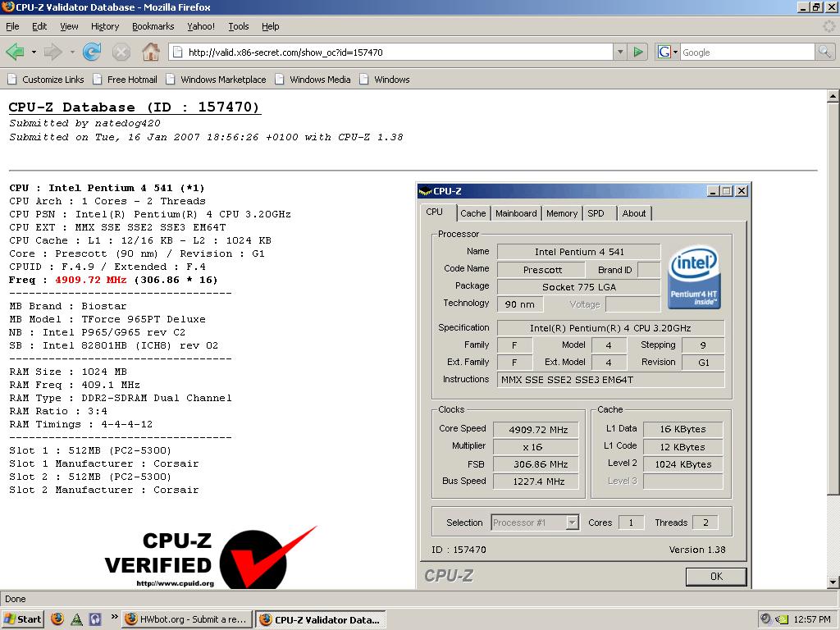Click the Stop loading icon
Viewport: 840px width, 630px height.
121,52
